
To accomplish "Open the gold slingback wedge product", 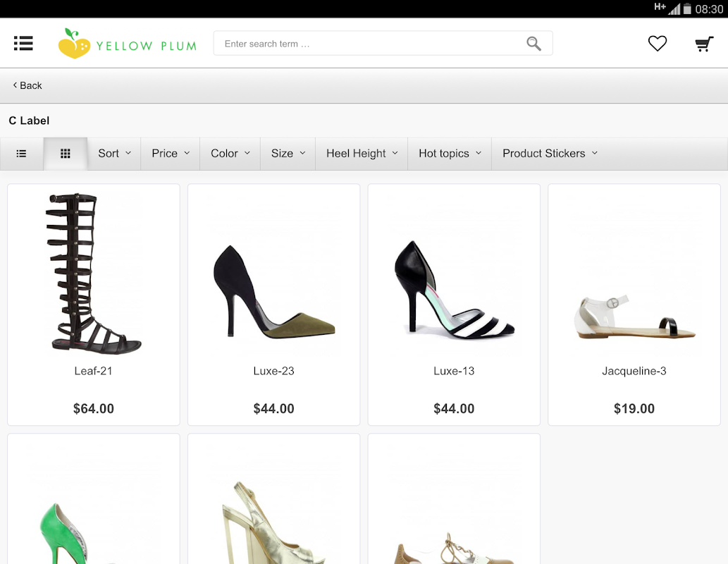I will (274, 499).
